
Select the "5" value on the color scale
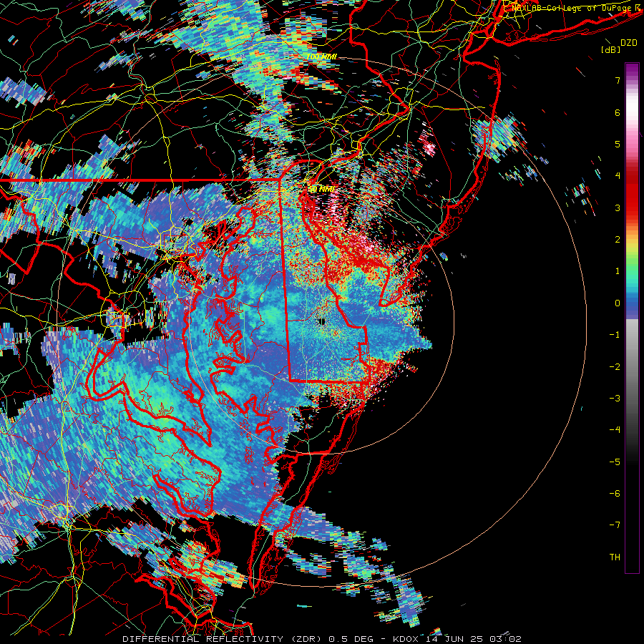tap(618, 144)
